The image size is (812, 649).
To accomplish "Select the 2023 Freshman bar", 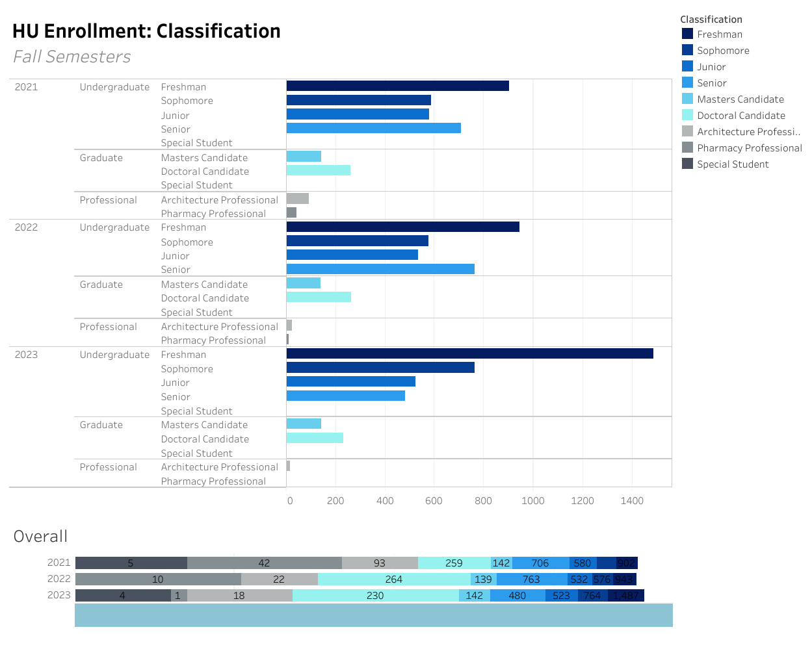I will [x=469, y=353].
